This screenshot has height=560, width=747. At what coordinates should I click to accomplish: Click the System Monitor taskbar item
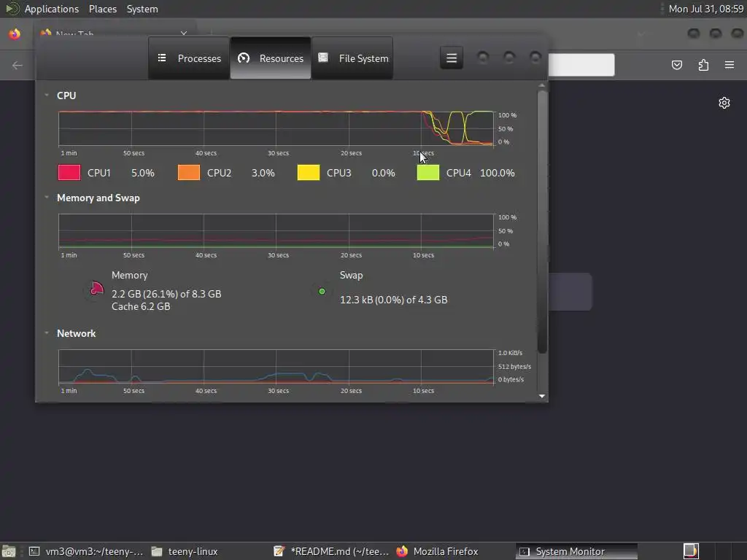point(576,551)
